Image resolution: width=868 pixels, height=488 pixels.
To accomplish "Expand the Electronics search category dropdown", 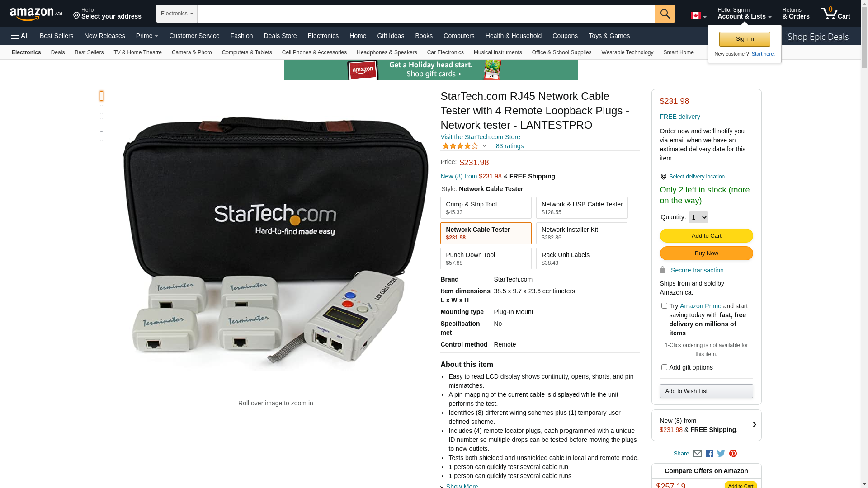I will (177, 14).
